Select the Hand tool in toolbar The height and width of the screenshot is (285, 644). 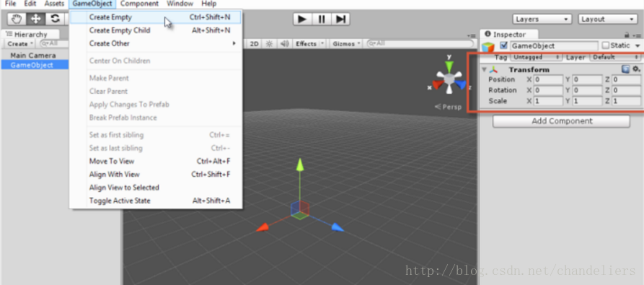coord(17,19)
